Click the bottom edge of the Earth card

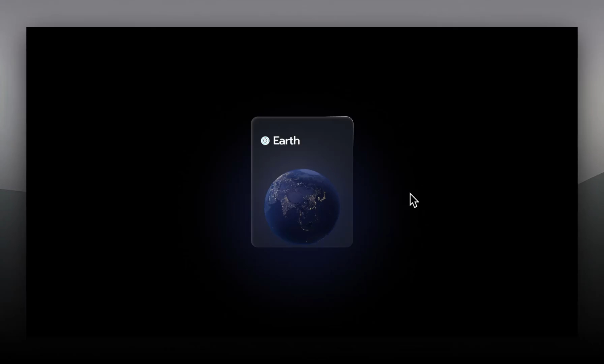pyautogui.click(x=302, y=246)
